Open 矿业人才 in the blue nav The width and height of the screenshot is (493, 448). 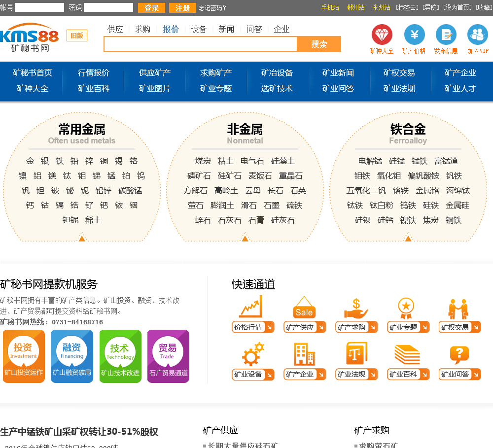(x=460, y=88)
